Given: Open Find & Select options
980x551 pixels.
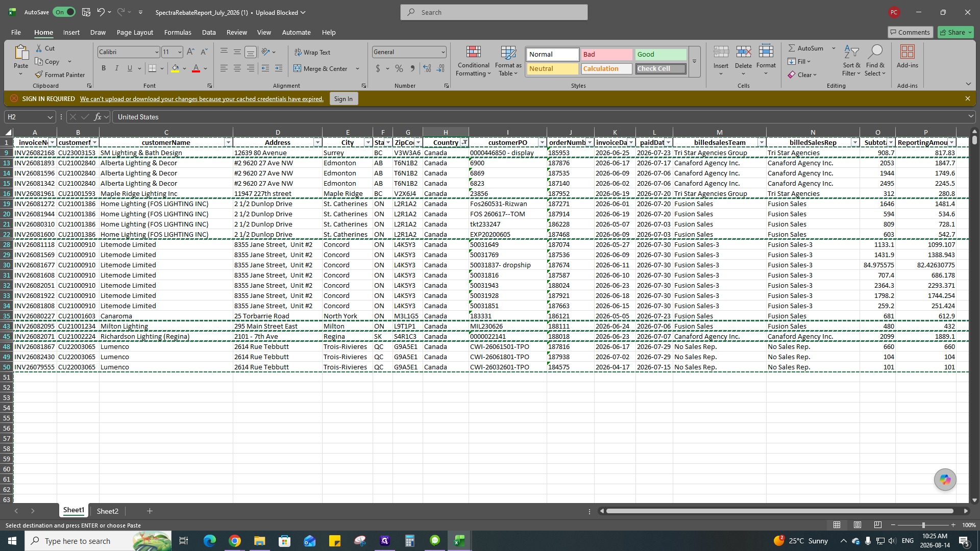Looking at the screenshot, I should point(875,61).
